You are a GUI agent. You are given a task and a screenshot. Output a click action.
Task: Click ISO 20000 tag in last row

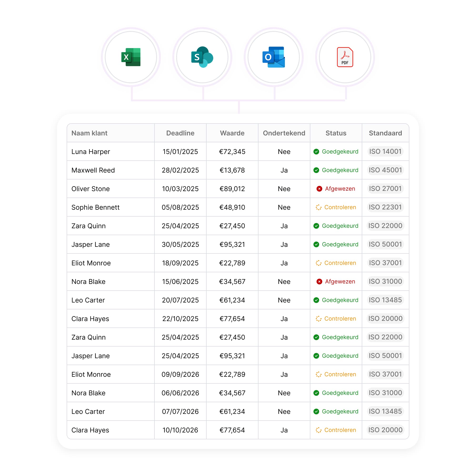[385, 430]
